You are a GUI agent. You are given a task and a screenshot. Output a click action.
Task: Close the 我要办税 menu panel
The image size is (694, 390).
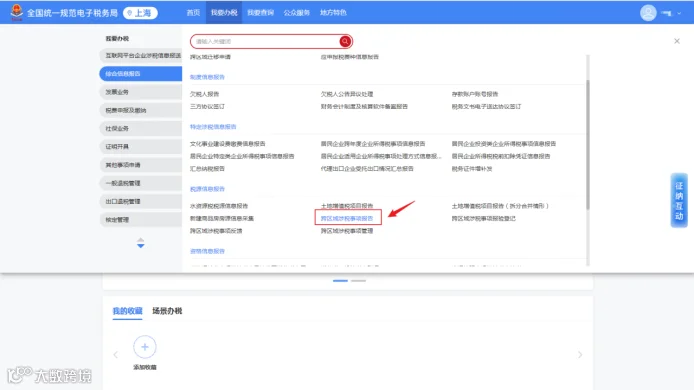tap(677, 41)
